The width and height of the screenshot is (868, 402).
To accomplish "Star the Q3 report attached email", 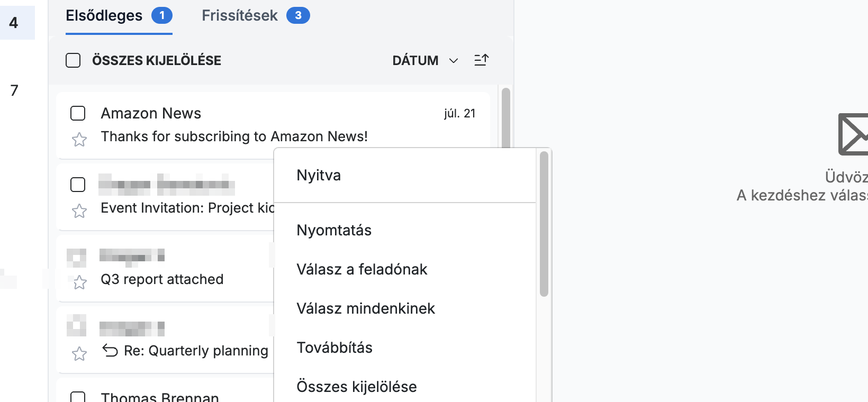I will pyautogui.click(x=79, y=282).
